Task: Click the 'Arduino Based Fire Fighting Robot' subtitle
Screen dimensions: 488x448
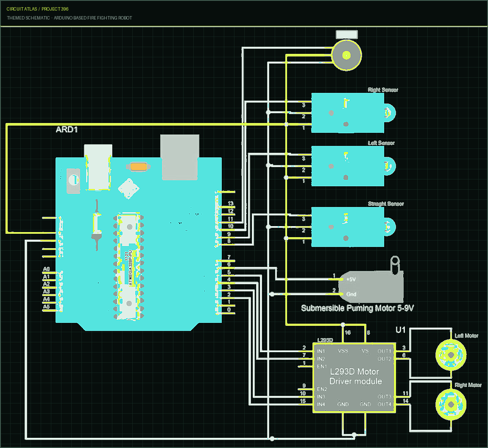Action: 93,18
